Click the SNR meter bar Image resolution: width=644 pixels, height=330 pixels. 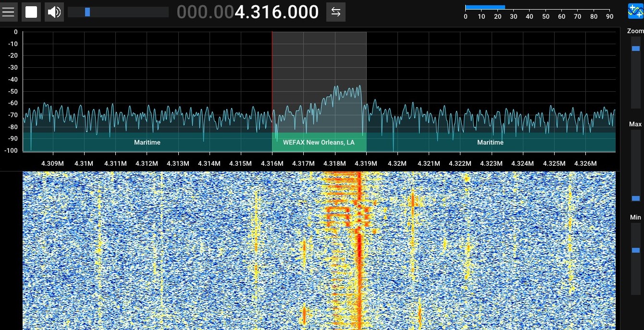[485, 7]
